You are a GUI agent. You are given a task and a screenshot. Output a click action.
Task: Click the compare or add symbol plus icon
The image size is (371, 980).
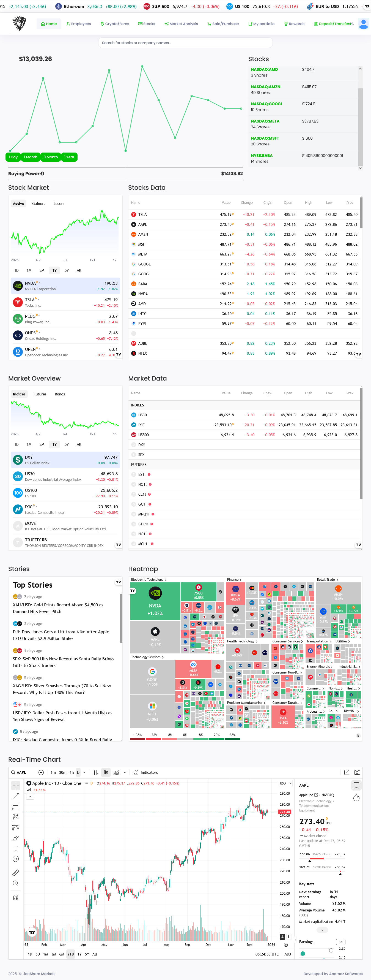41,772
